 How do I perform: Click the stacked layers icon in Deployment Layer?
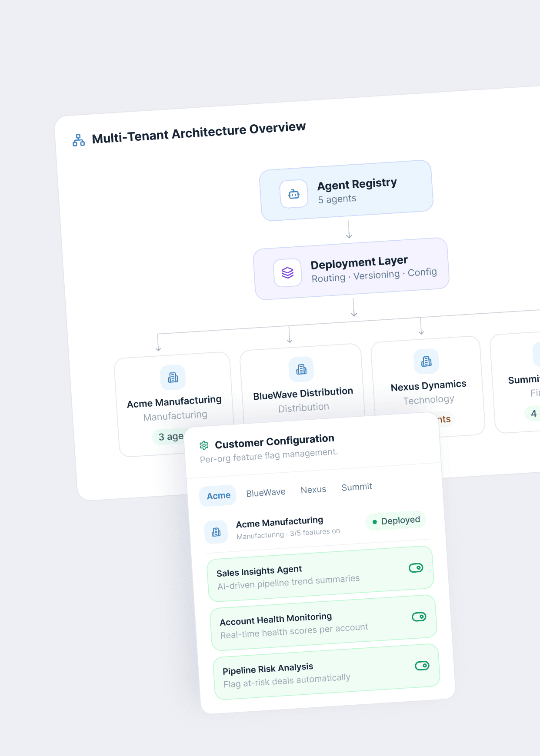tap(287, 273)
